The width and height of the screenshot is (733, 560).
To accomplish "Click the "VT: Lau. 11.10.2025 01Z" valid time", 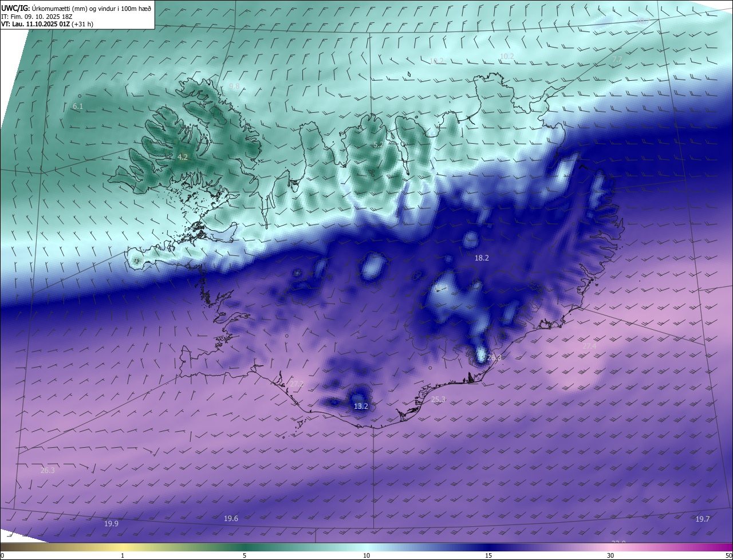I will tap(36, 24).
